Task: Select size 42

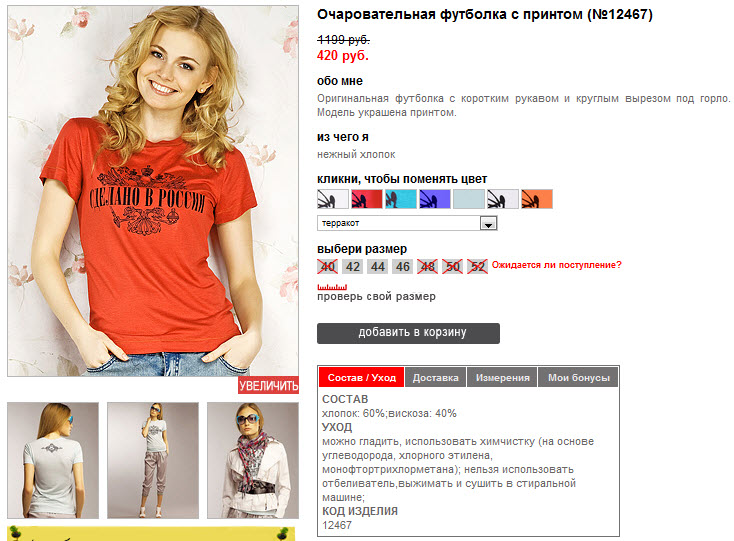Action: tap(352, 267)
